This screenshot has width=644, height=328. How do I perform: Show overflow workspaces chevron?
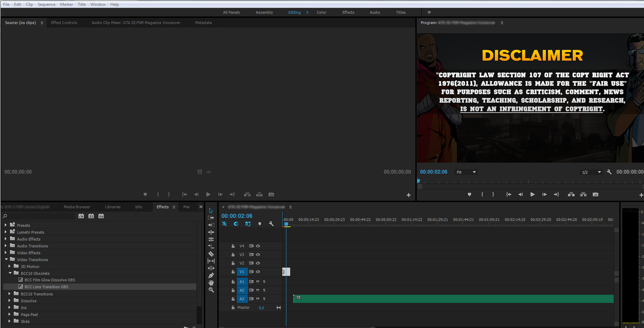point(429,12)
